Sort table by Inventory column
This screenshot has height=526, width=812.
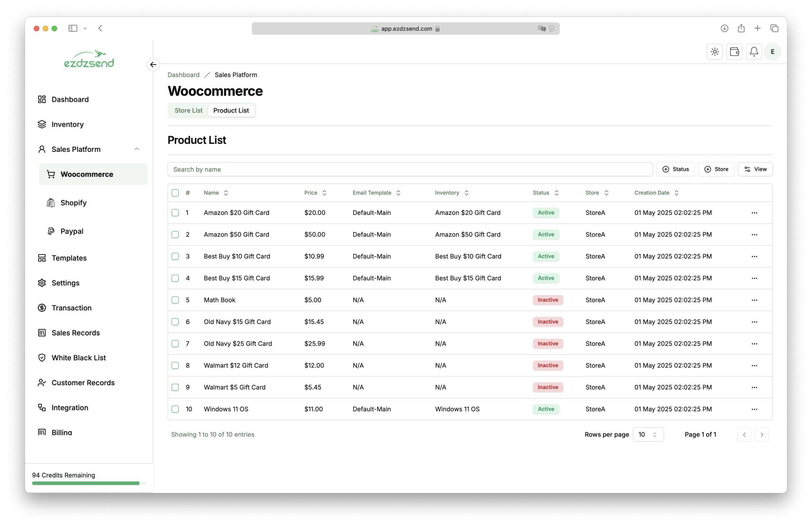click(x=451, y=193)
